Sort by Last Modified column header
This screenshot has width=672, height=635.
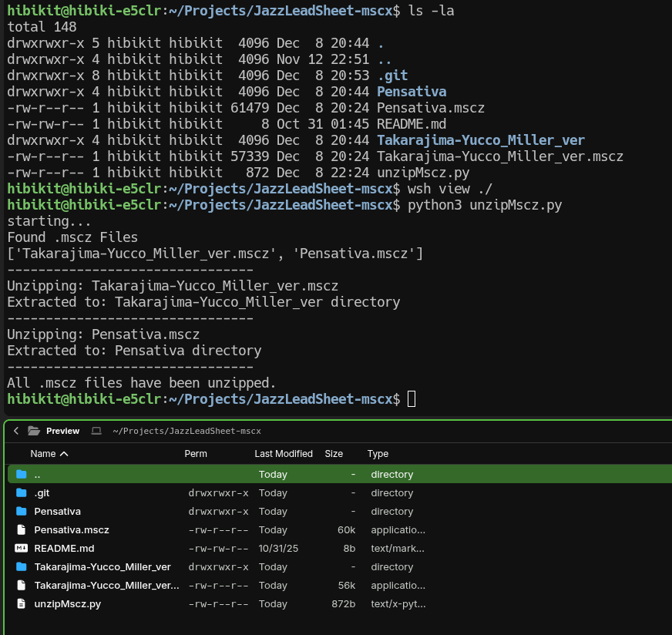pyautogui.click(x=284, y=453)
